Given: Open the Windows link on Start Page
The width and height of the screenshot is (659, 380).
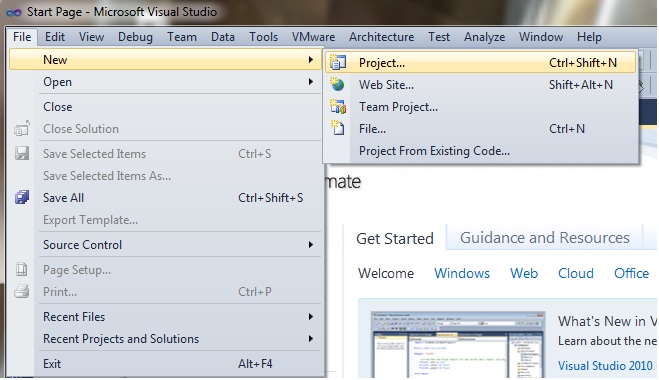Looking at the screenshot, I should coord(462,273).
